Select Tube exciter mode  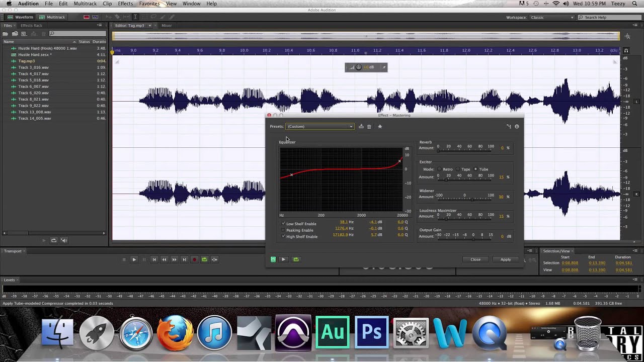(476, 169)
